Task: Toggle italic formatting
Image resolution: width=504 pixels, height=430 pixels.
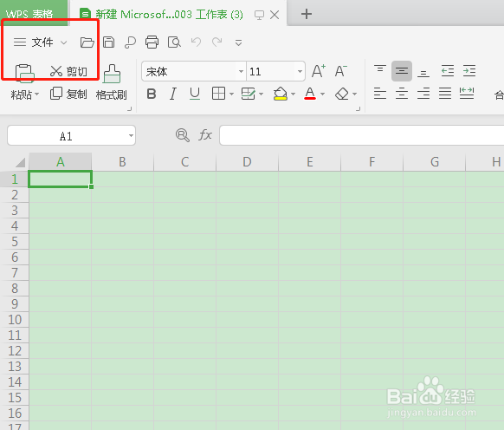Action: [x=173, y=94]
